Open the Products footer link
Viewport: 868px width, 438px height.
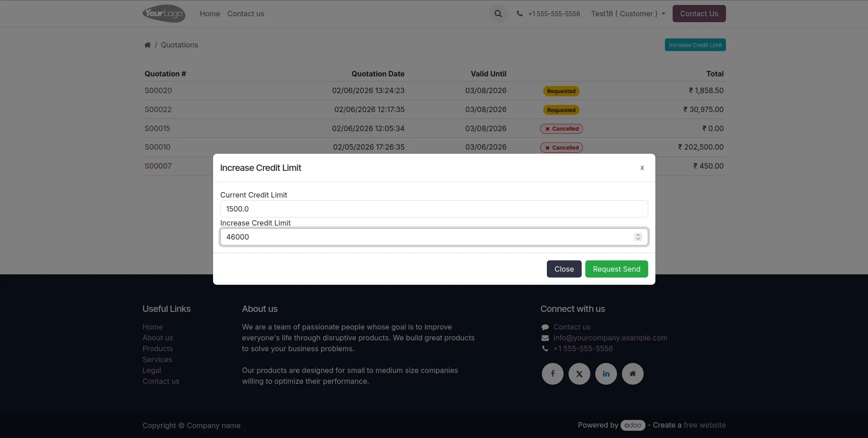tap(157, 349)
